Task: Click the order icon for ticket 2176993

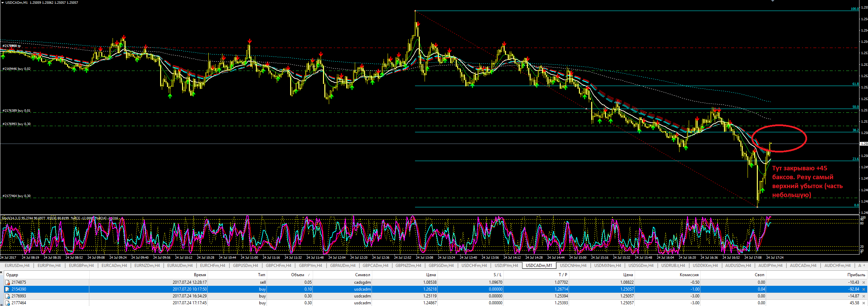Action: point(7,296)
